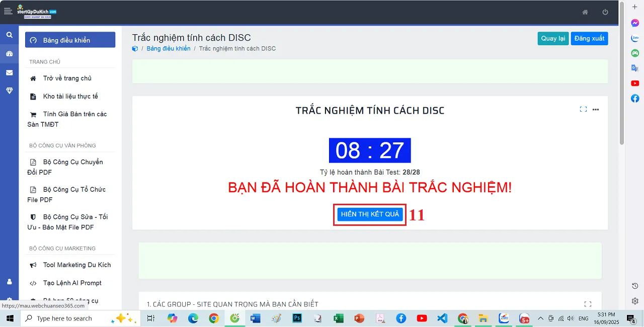This screenshot has height=327, width=644.
Task: Switch to Cốc Cốc browser on taskbar
Action: click(x=235, y=318)
